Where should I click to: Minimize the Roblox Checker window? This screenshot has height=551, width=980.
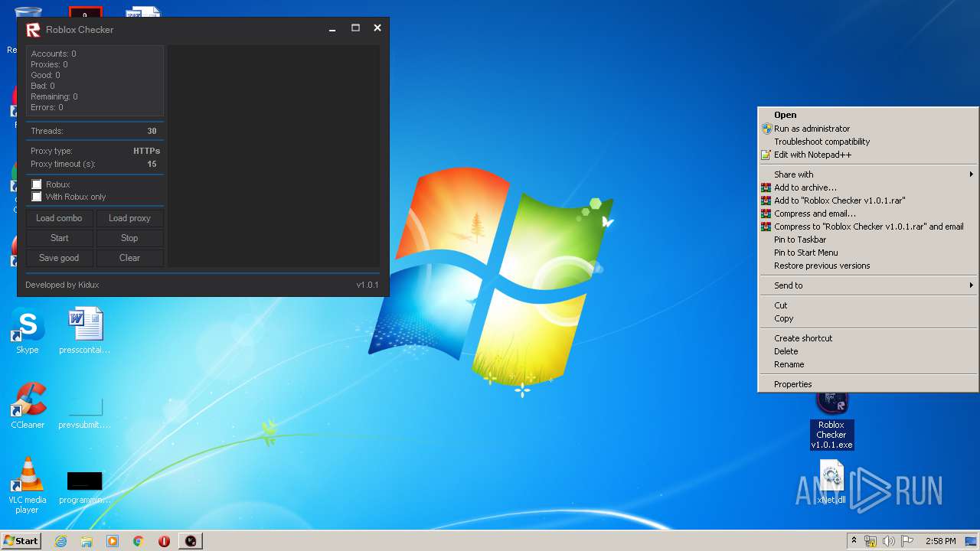coord(332,29)
